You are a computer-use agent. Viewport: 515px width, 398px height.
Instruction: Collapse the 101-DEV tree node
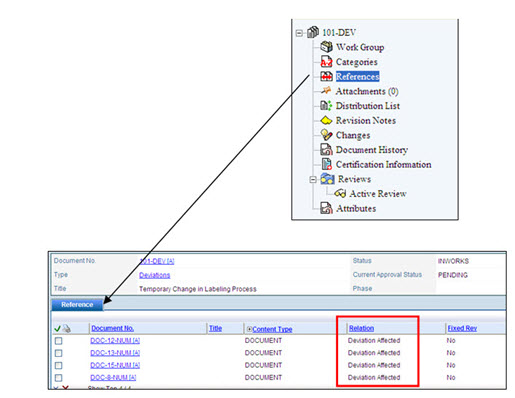point(299,33)
